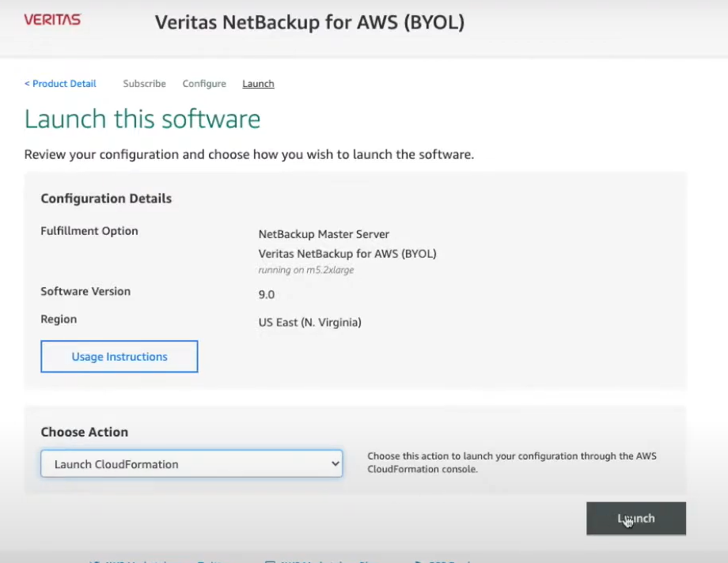728x563 pixels.
Task: Click region value US East (N. Virginia)
Action: tap(309, 322)
